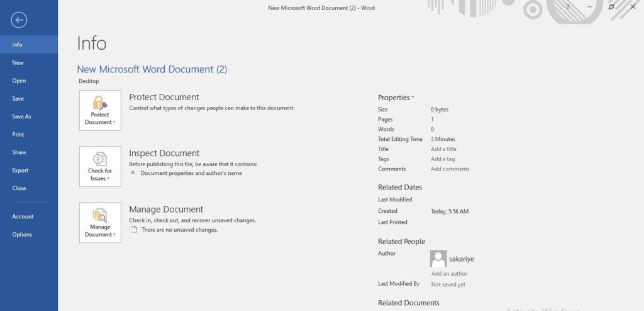This screenshot has height=311, width=644.
Task: Open the New document tab
Action: click(x=18, y=63)
